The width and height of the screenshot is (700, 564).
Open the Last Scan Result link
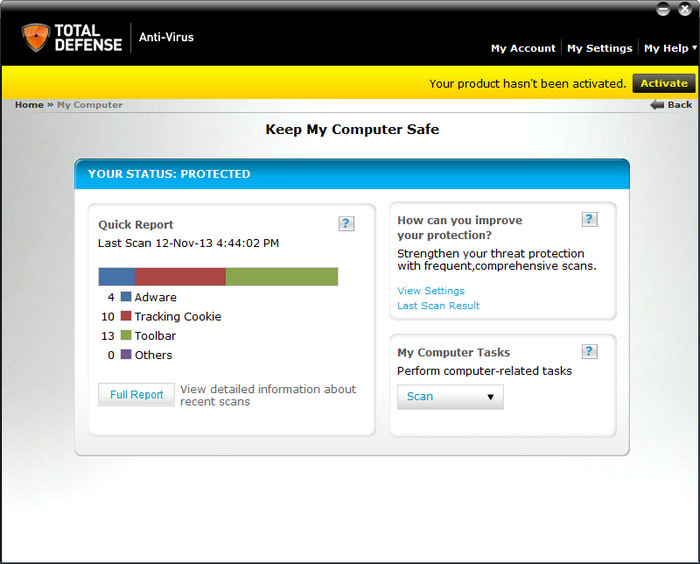(438, 306)
